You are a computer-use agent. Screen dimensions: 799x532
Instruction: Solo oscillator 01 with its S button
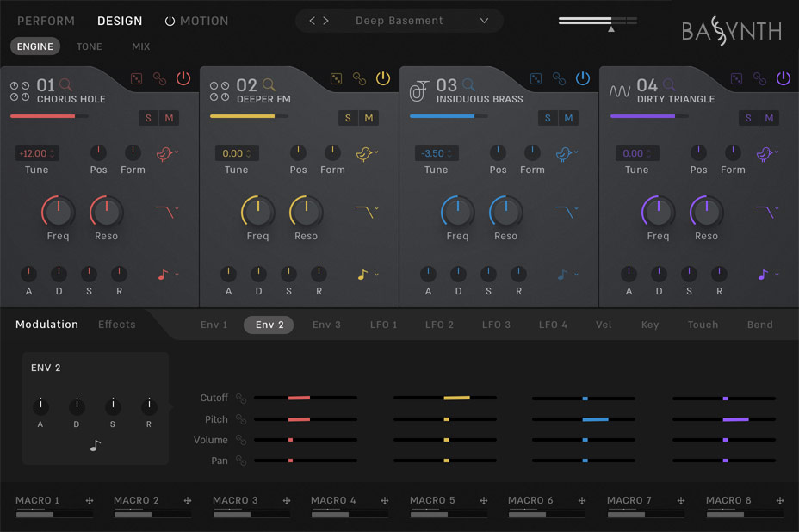click(147, 117)
